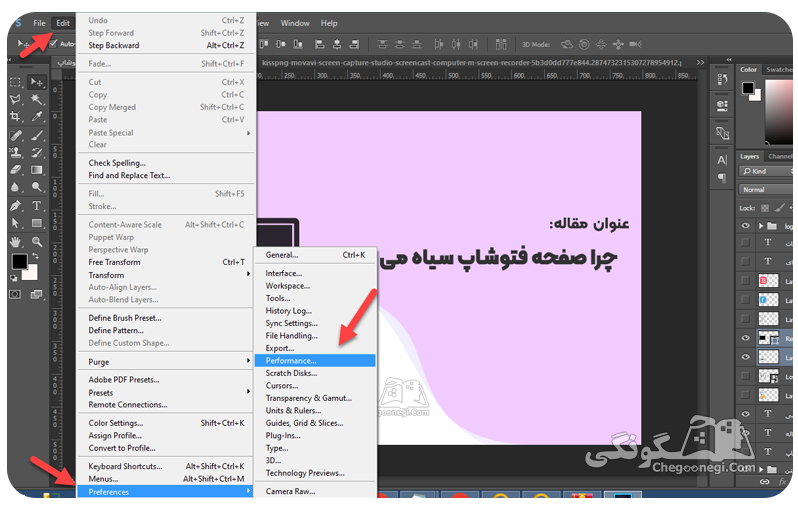Show the layer with blue thumbnail
Viewport: 798px width, 508px height.
click(x=746, y=299)
